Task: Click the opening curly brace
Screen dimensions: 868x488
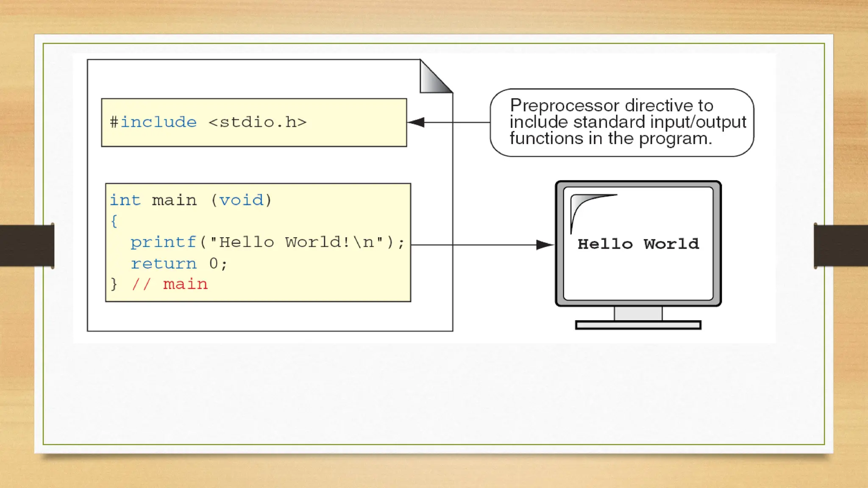Action: tap(114, 221)
